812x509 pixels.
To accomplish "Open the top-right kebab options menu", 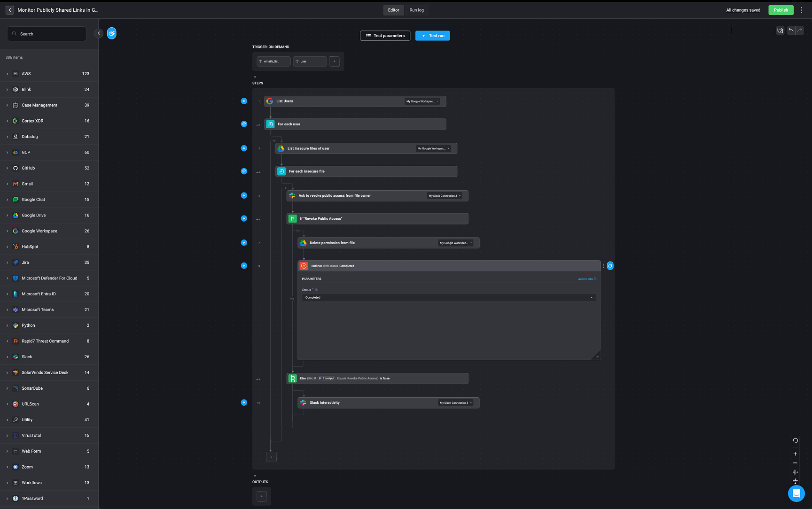I will (802, 10).
